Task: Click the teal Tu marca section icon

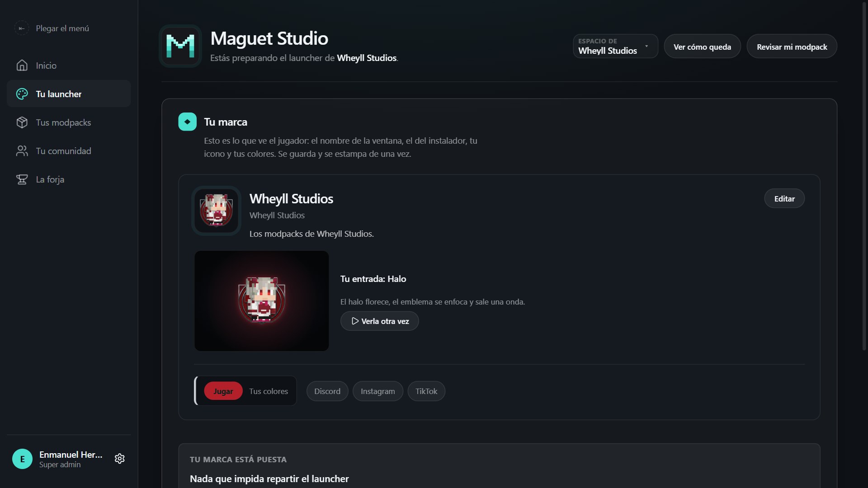Action: [x=187, y=122]
